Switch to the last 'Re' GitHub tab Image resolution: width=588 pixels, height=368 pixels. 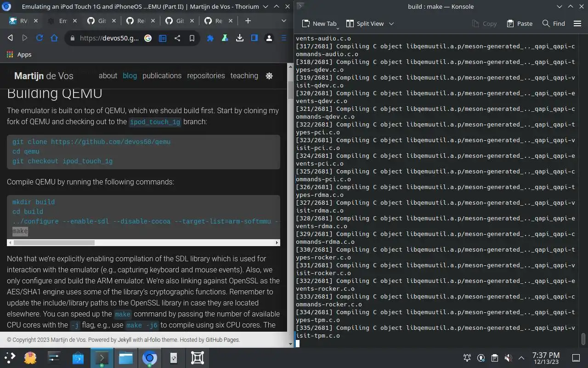tap(214, 21)
